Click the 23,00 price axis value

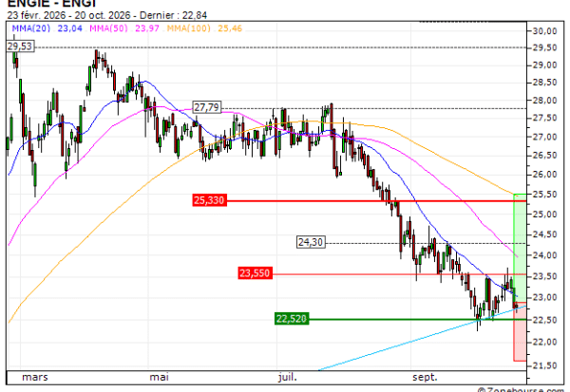tap(544, 297)
